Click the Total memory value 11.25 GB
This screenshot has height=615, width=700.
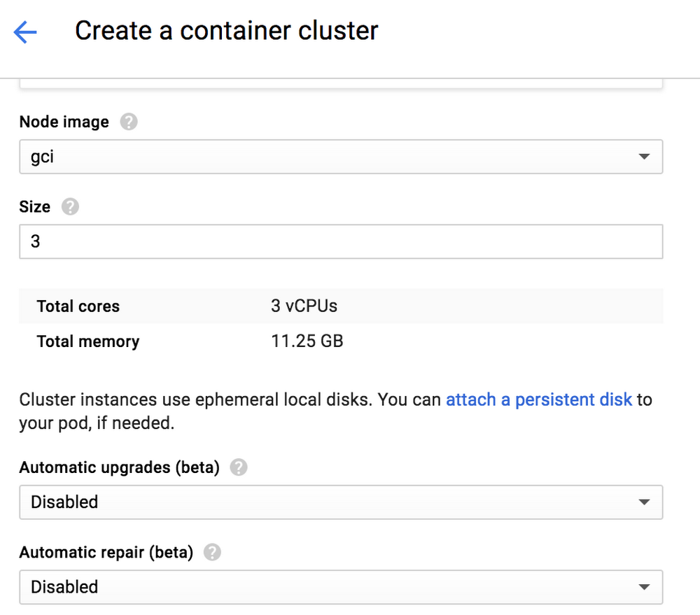click(307, 341)
